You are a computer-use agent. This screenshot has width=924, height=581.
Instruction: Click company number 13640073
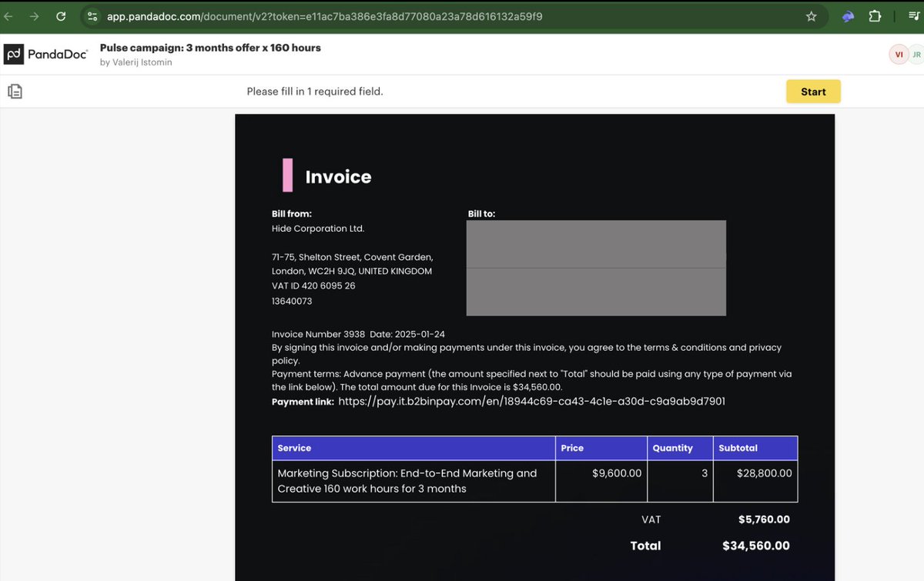click(292, 301)
